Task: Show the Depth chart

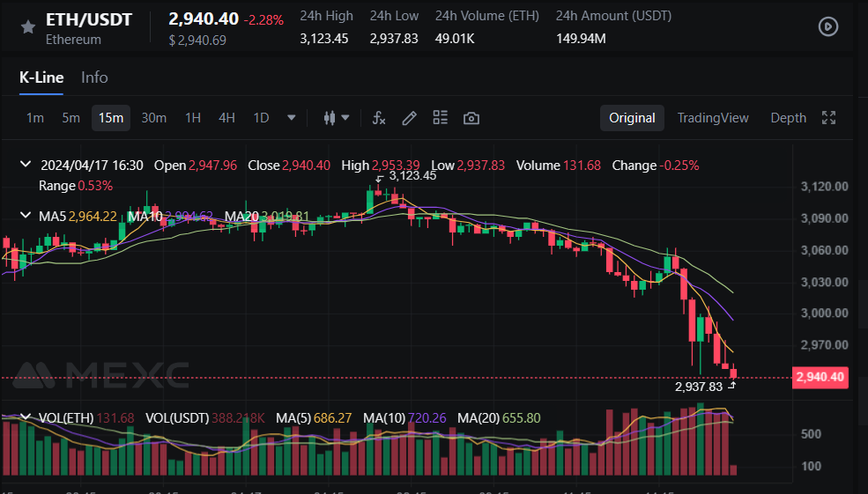Action: (789, 118)
